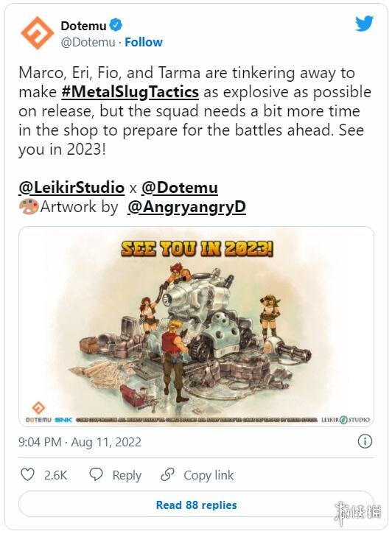Open the #MetalSlugTactics hashtag
Image resolution: width=392 pixels, height=534 pixels.
click(x=130, y=92)
